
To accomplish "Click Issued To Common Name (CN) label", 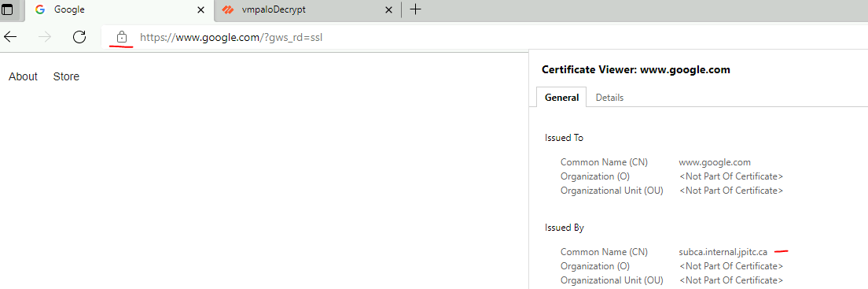I will pyautogui.click(x=604, y=162).
